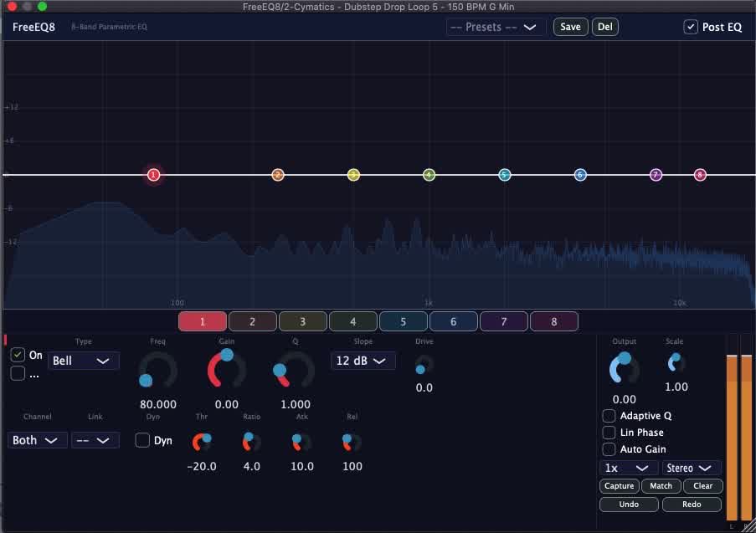Toggle the Post EQ checkbox

pos(691,27)
